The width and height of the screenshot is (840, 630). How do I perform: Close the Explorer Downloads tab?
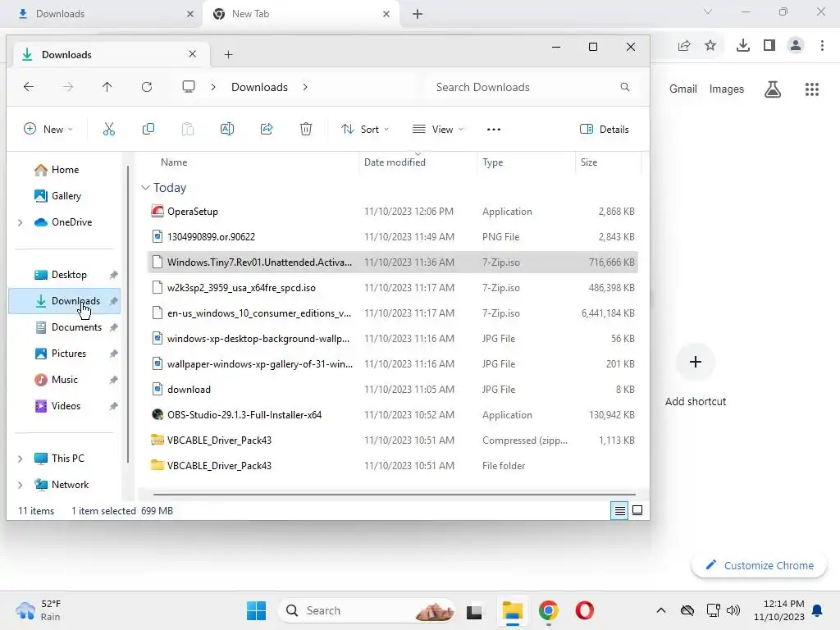click(192, 54)
